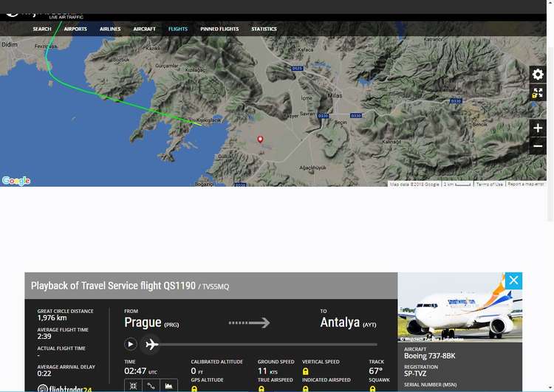Open the altitude graph icon
Image resolution: width=554 pixels, height=392 pixels.
tap(169, 385)
